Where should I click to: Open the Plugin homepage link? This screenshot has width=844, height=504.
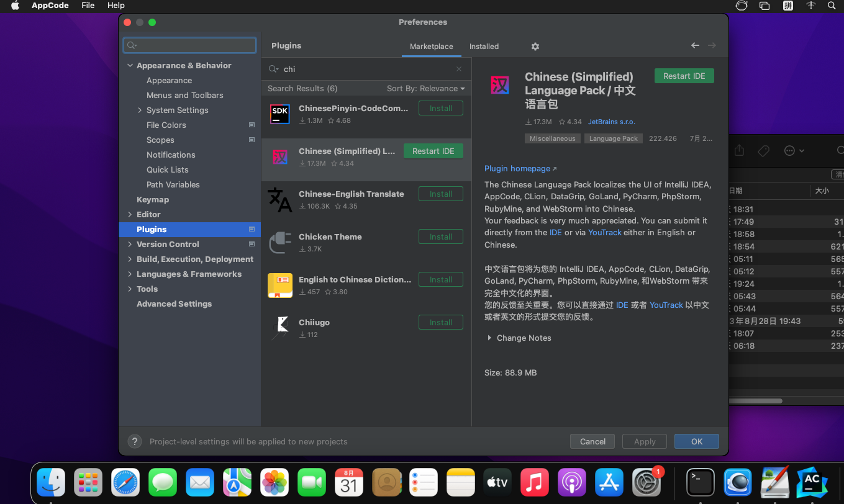point(520,168)
